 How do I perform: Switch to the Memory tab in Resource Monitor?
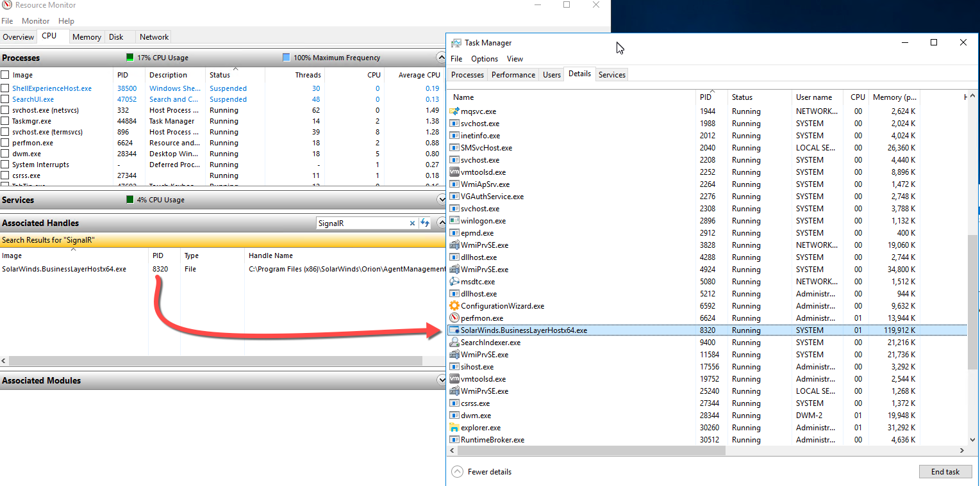click(x=87, y=37)
